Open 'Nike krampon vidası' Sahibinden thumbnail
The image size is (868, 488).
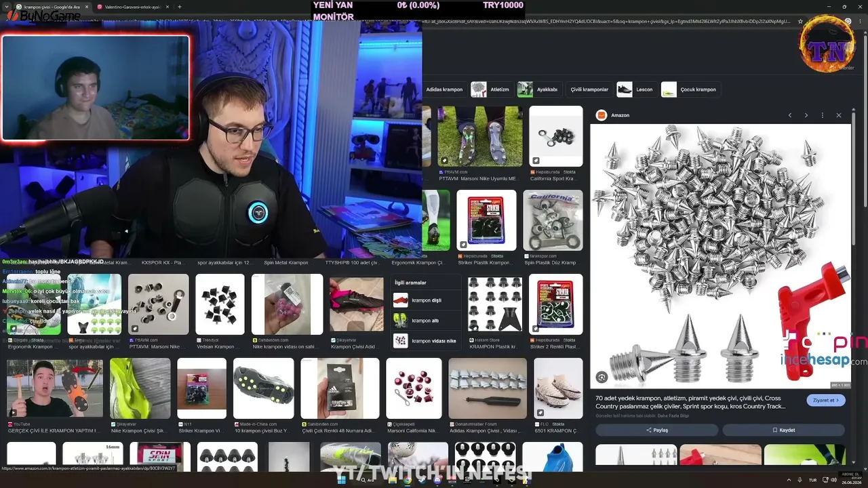pyautogui.click(x=288, y=304)
